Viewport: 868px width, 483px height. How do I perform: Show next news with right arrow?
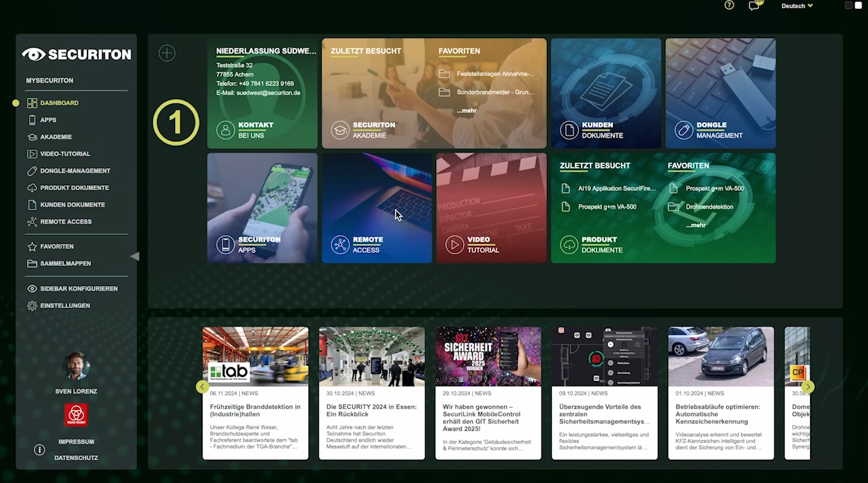point(808,387)
